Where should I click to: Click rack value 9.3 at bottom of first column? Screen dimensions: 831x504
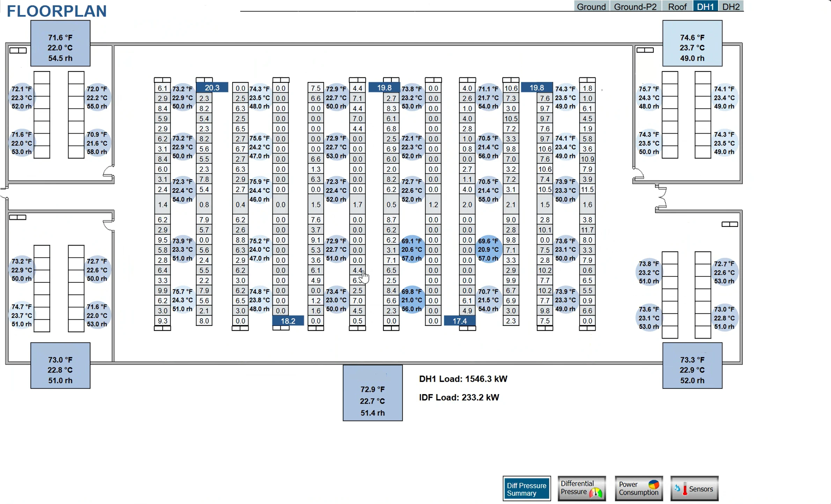tap(163, 321)
